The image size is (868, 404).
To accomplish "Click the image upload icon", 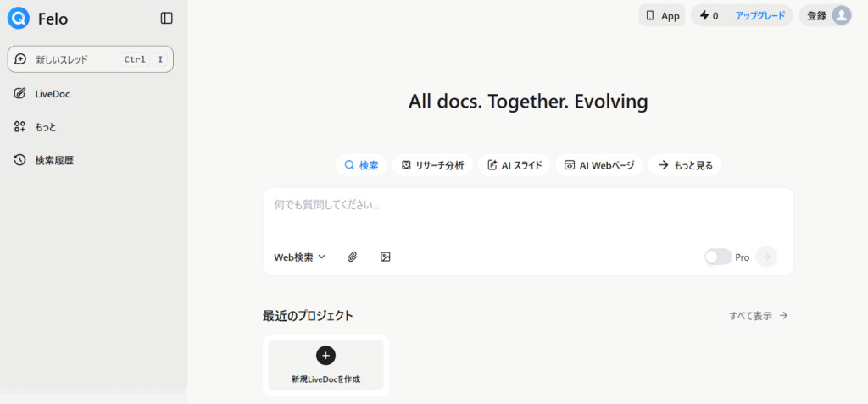I will (386, 257).
